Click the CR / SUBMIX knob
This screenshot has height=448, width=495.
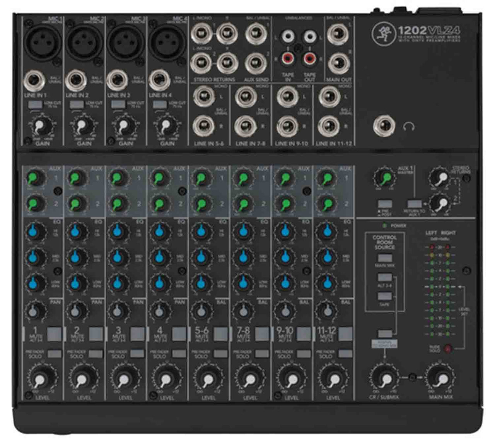click(x=385, y=378)
